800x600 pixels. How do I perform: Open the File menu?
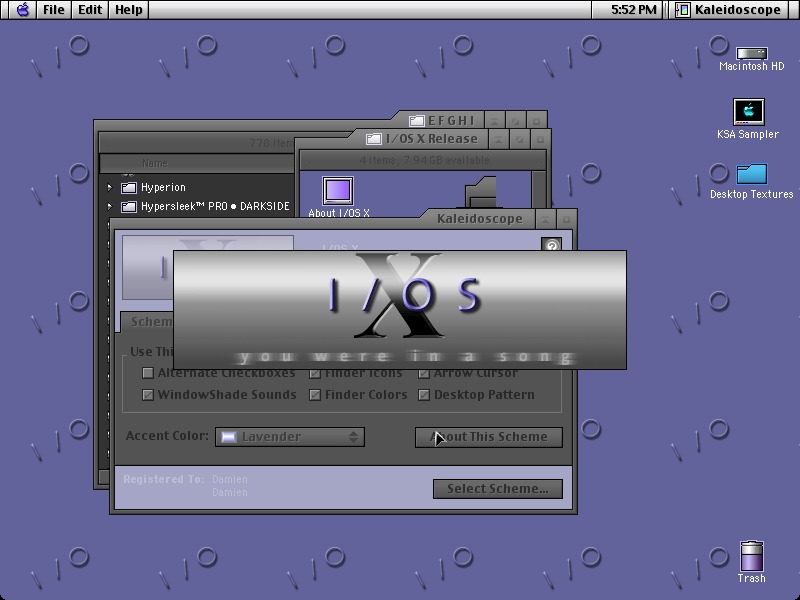coord(54,10)
